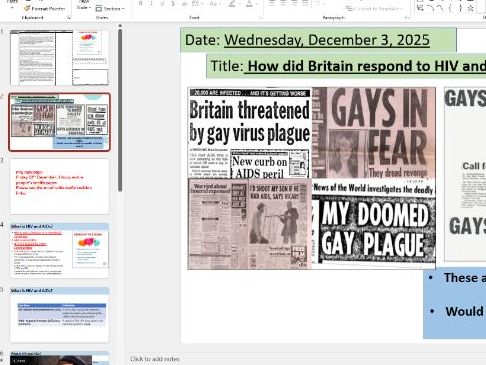Screen dimensions: 486x365
Task: Select the Right Brace shape
Action: coord(461,8)
